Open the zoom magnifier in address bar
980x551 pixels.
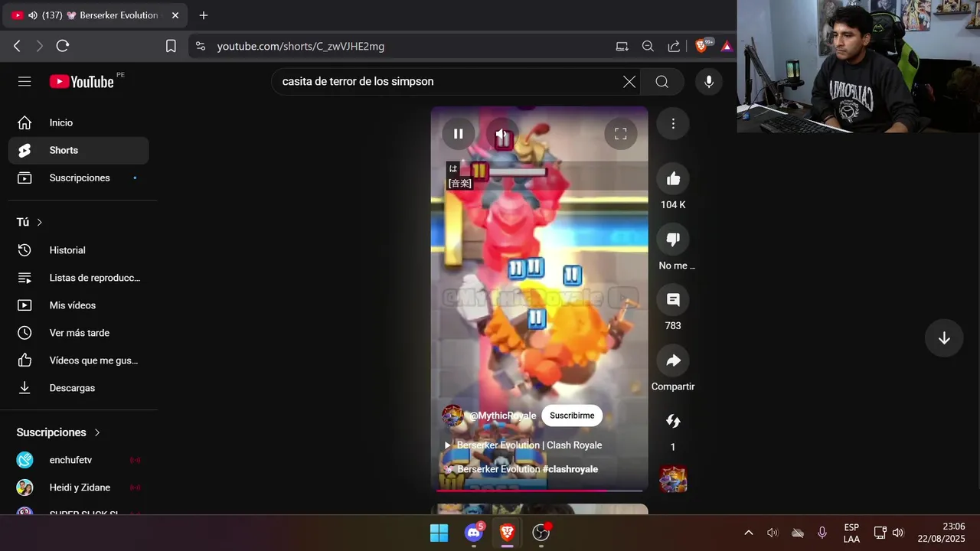coord(648,46)
